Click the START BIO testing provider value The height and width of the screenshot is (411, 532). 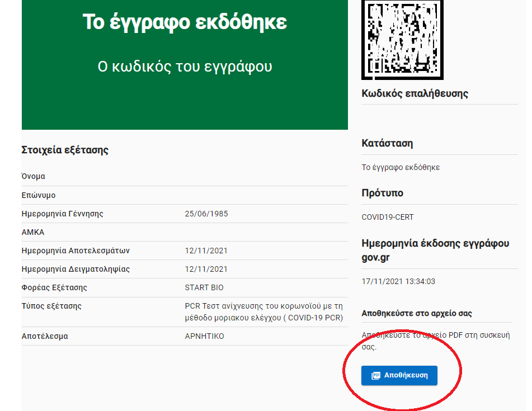204,287
